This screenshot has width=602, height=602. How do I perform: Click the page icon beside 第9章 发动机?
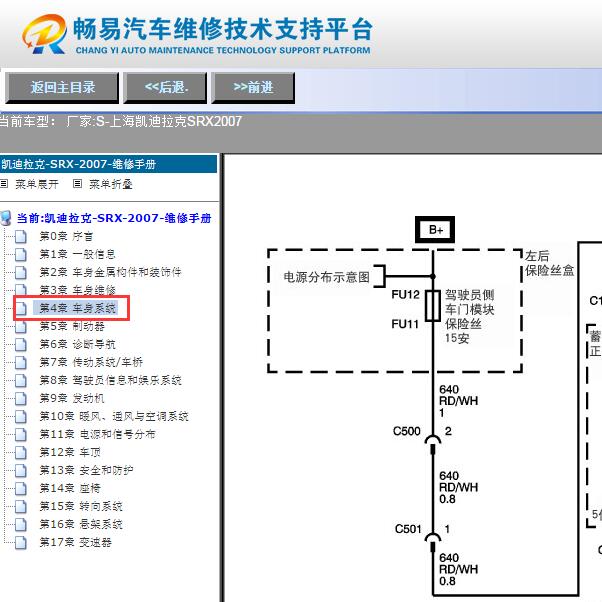pos(21,399)
